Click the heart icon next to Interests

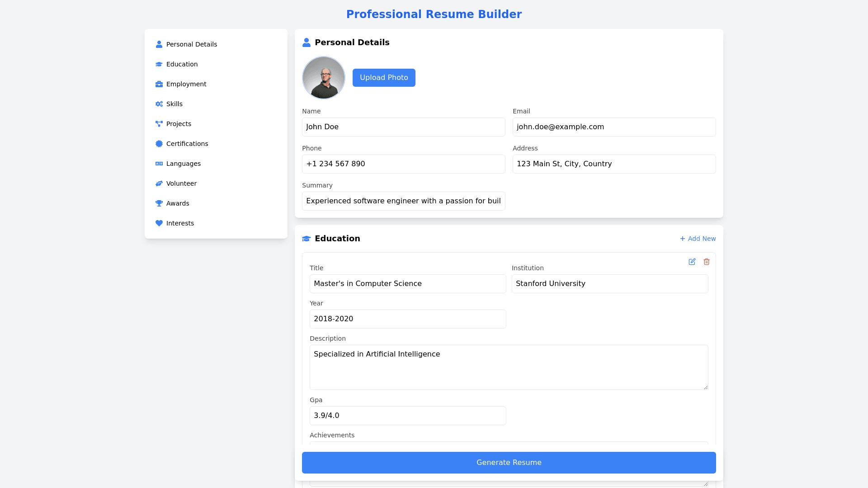(159, 223)
